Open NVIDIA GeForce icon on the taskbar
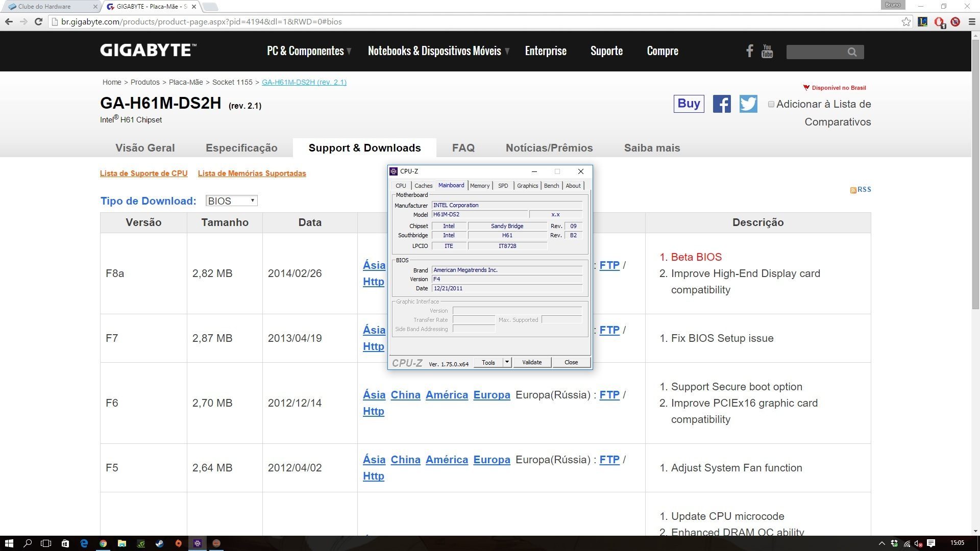Image resolution: width=980 pixels, height=551 pixels. point(141,543)
